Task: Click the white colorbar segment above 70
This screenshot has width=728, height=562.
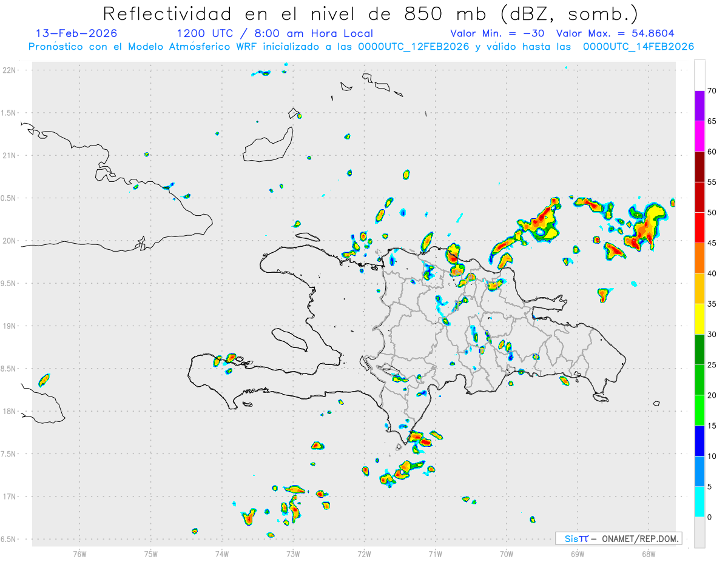Action: click(699, 76)
